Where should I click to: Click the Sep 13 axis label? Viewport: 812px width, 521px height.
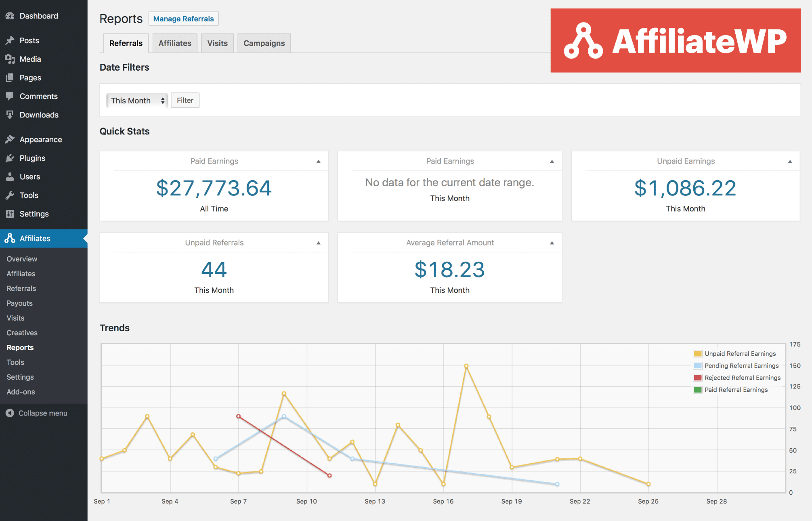pos(375,501)
